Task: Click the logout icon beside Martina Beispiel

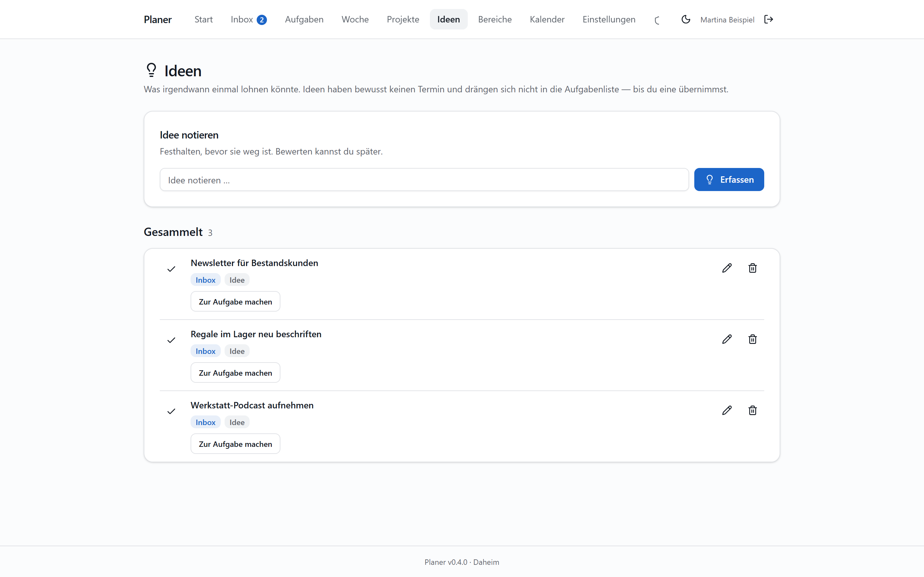Action: point(769,20)
